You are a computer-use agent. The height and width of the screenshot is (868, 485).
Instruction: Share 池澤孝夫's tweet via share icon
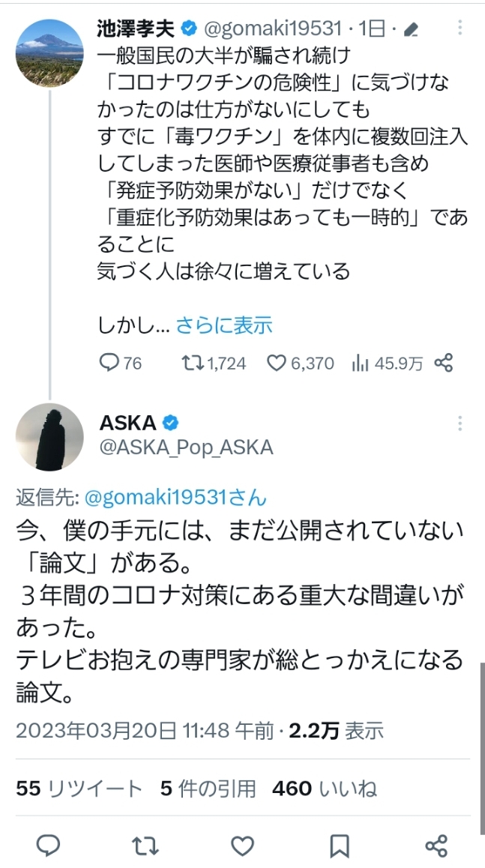pyautogui.click(x=444, y=364)
